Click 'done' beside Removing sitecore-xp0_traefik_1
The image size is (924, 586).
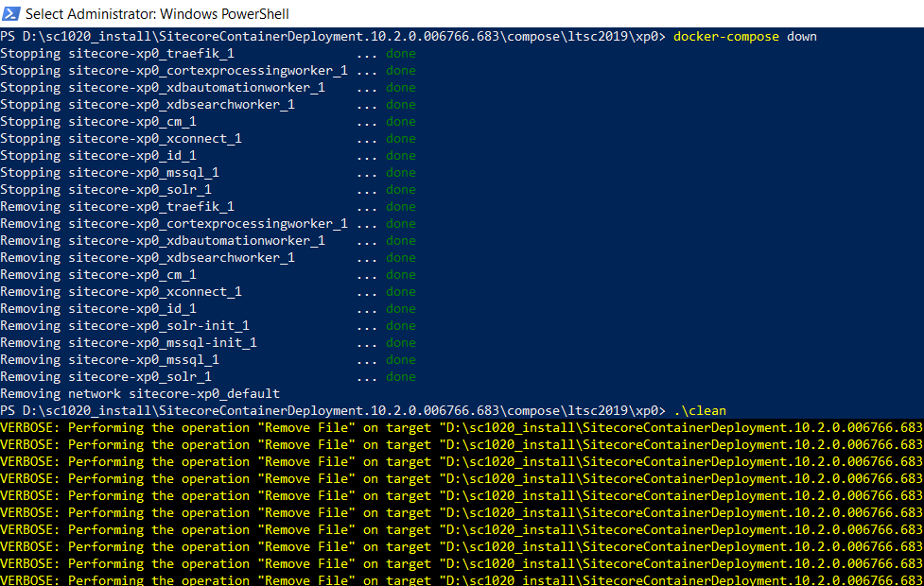(401, 207)
